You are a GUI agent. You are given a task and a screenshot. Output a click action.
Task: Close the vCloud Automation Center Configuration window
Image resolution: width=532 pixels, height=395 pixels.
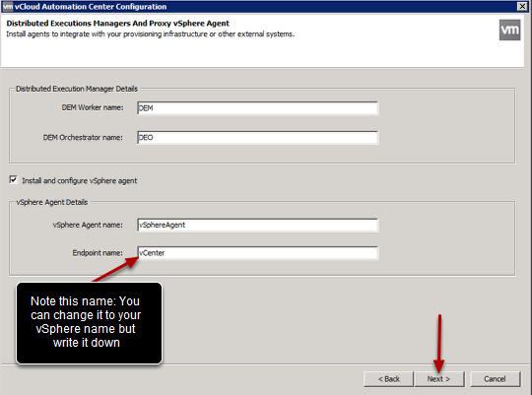pos(522,7)
